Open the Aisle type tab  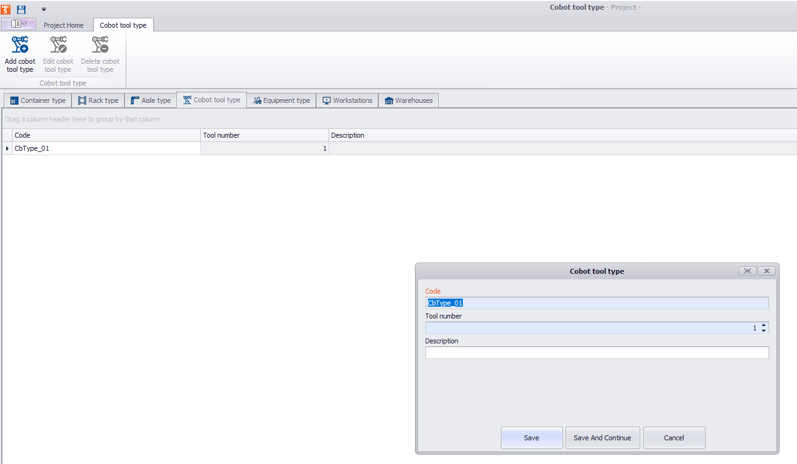[x=150, y=101]
